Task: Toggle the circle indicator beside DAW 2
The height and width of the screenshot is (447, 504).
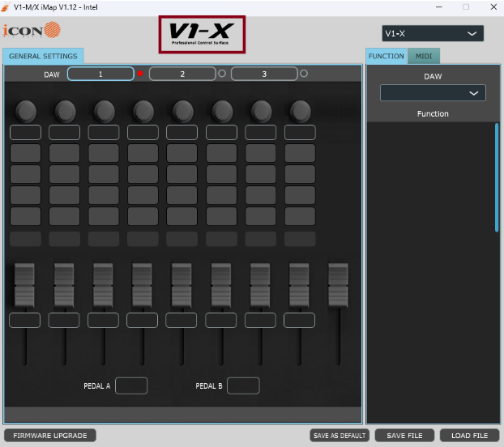Action: pyautogui.click(x=222, y=74)
